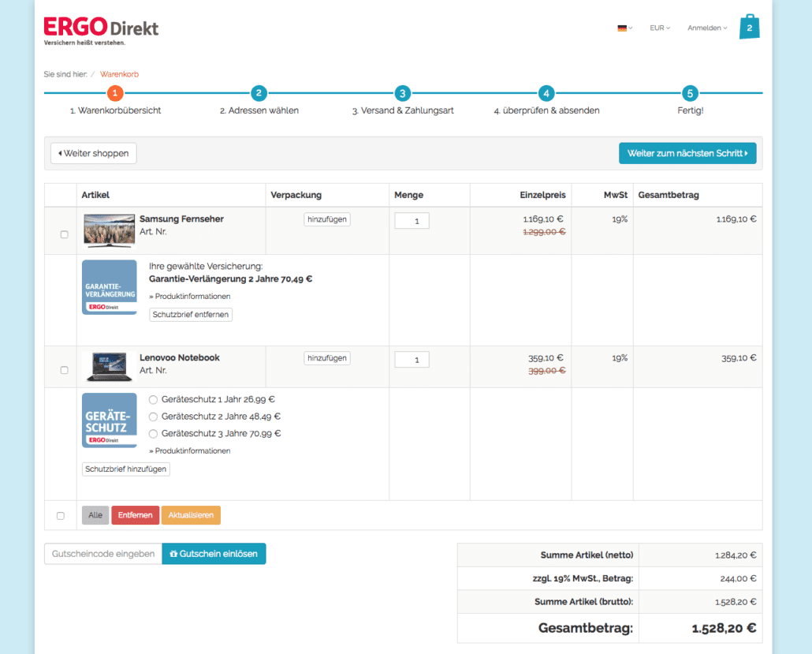Tick the Lenovoo Notebook row checkbox
812x654 pixels.
click(x=64, y=370)
